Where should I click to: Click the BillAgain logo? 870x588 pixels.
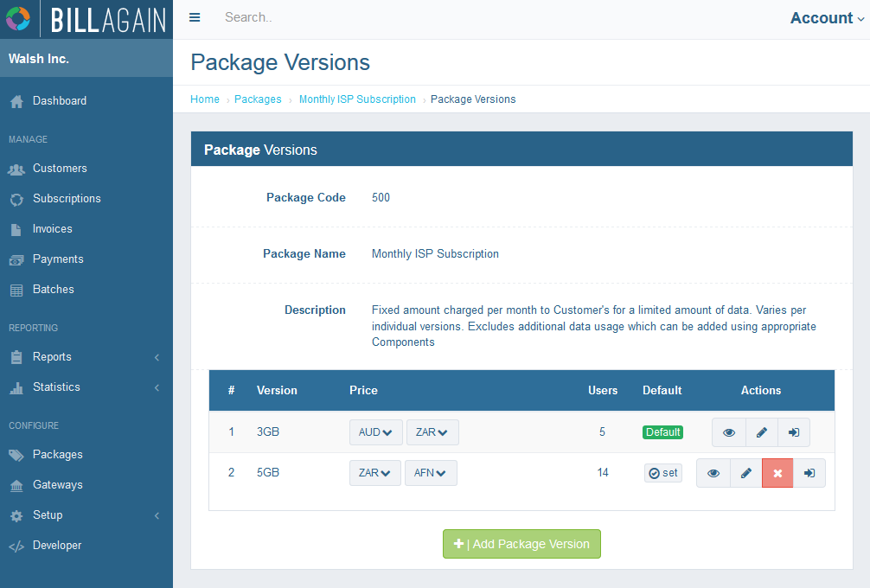[86, 19]
